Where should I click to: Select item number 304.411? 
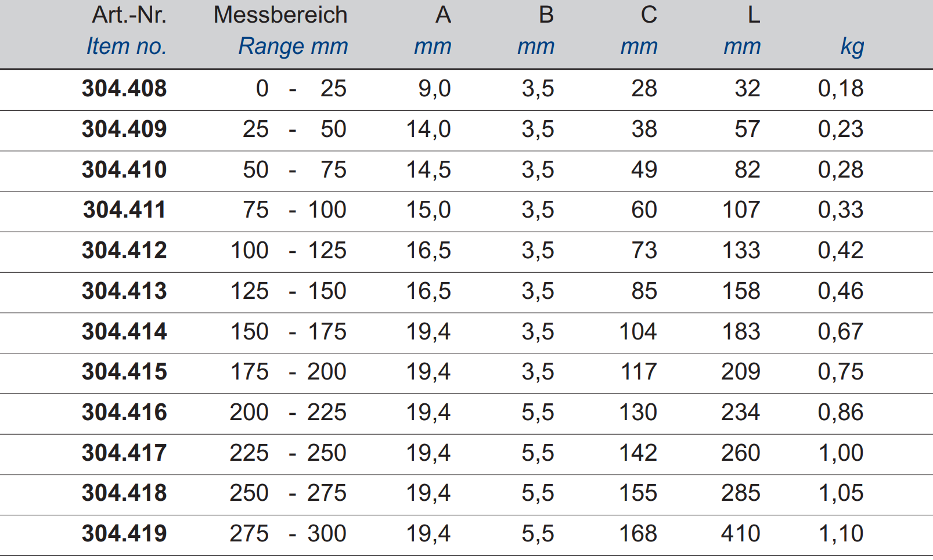coord(124,210)
